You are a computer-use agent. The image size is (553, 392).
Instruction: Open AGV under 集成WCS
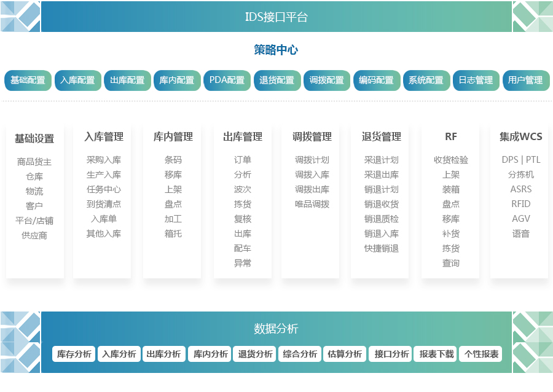pos(519,219)
